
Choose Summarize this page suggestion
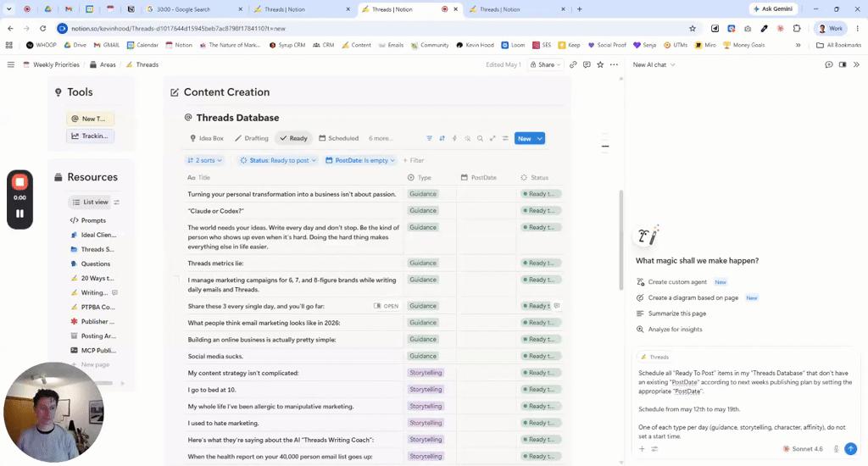(671, 313)
